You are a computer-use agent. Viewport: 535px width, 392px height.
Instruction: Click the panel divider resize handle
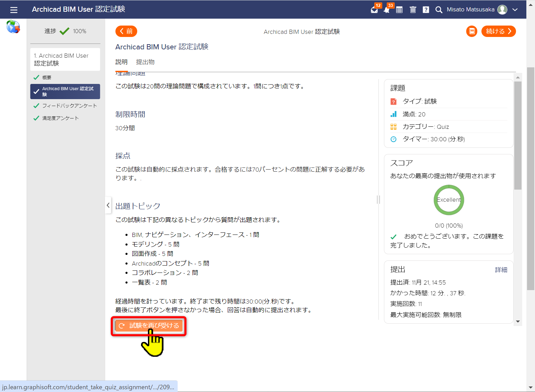[378, 199]
